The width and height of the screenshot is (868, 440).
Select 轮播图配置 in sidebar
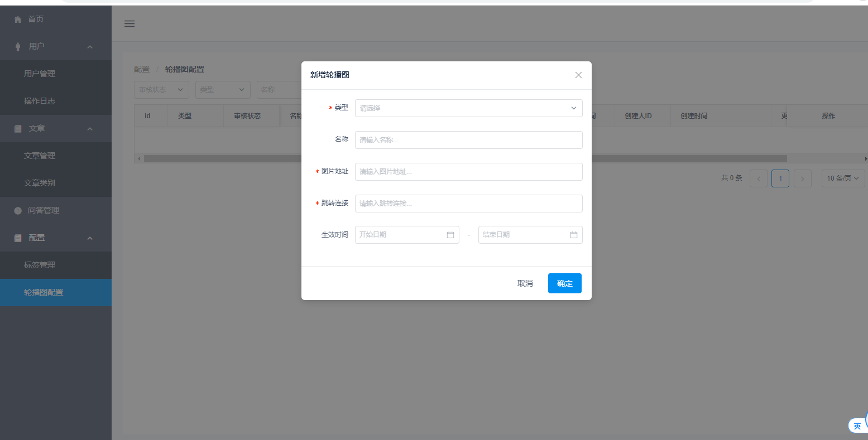point(56,292)
